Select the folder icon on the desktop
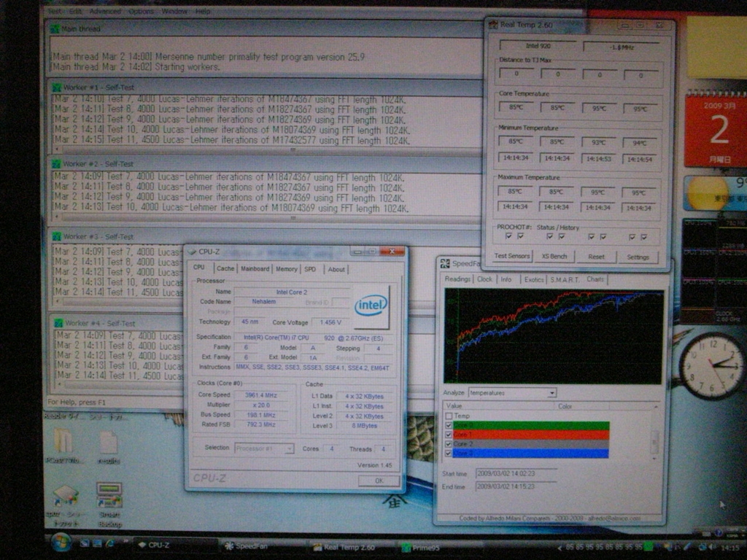 pyautogui.click(x=63, y=440)
